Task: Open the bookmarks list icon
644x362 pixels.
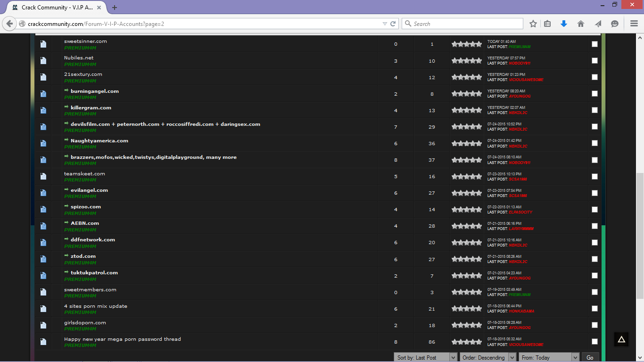Action: coord(547,24)
